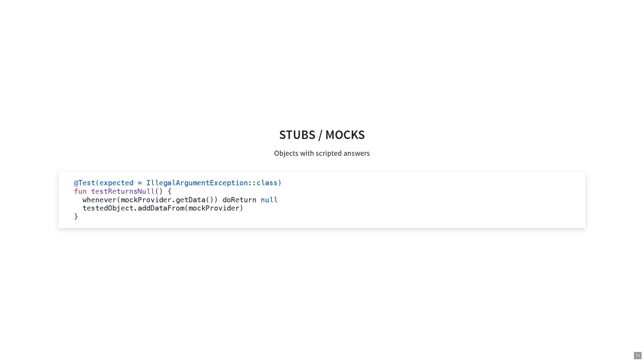Viewport: 644px width, 362px height.
Task: Click the closing curly brace in code
Action: coord(76,217)
